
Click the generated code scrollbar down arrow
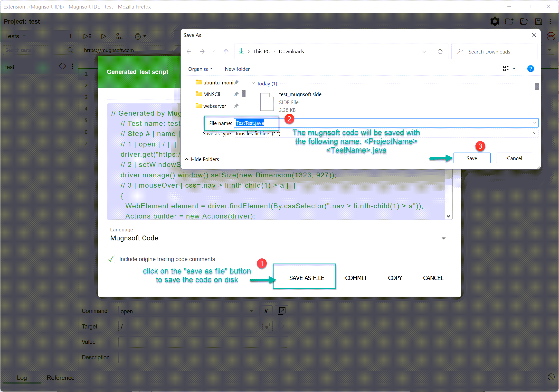[x=448, y=216]
